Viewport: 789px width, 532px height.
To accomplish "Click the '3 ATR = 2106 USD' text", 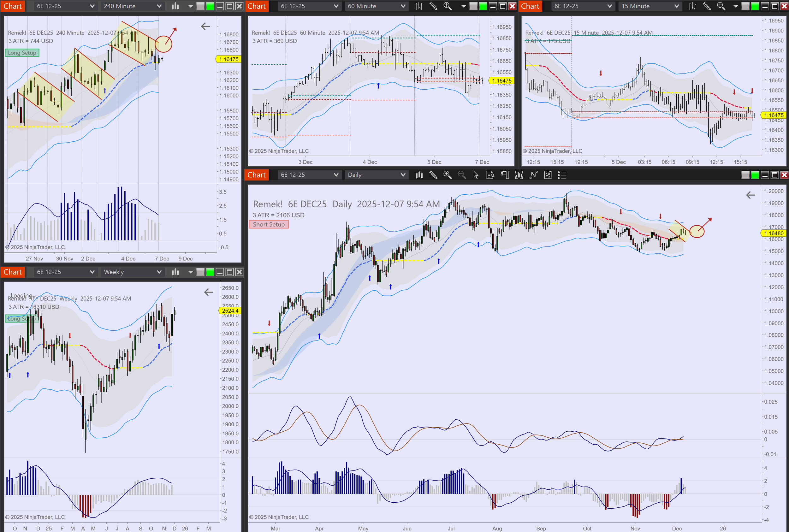I will point(278,215).
